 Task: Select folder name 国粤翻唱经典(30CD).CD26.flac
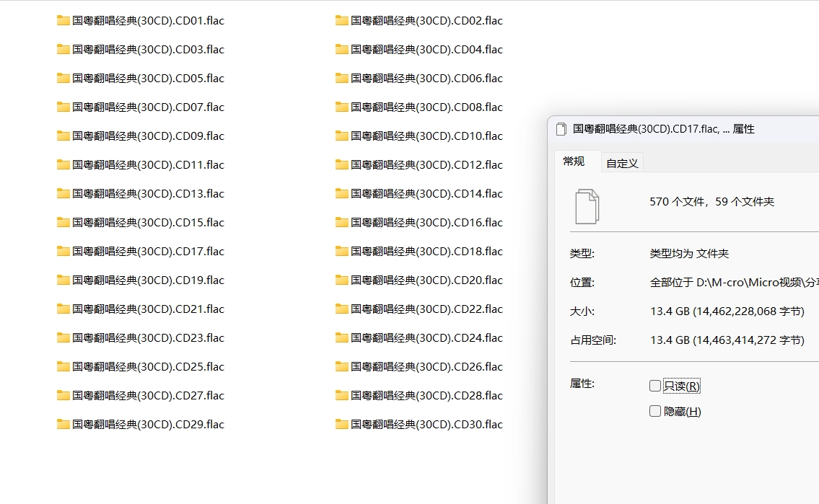426,367
